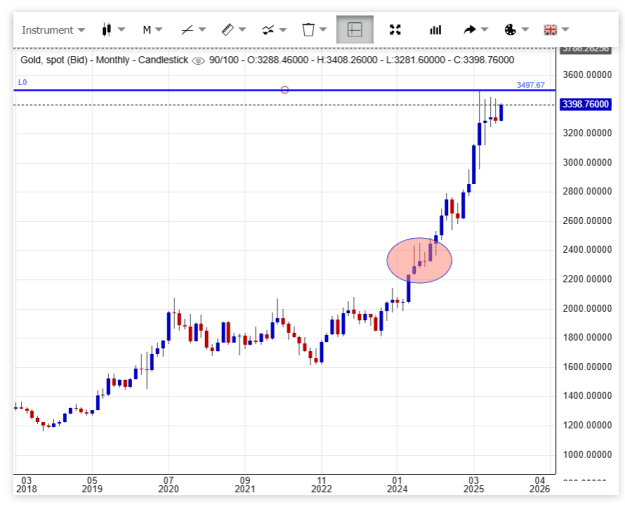Open the indicators tool icon

tap(268, 29)
